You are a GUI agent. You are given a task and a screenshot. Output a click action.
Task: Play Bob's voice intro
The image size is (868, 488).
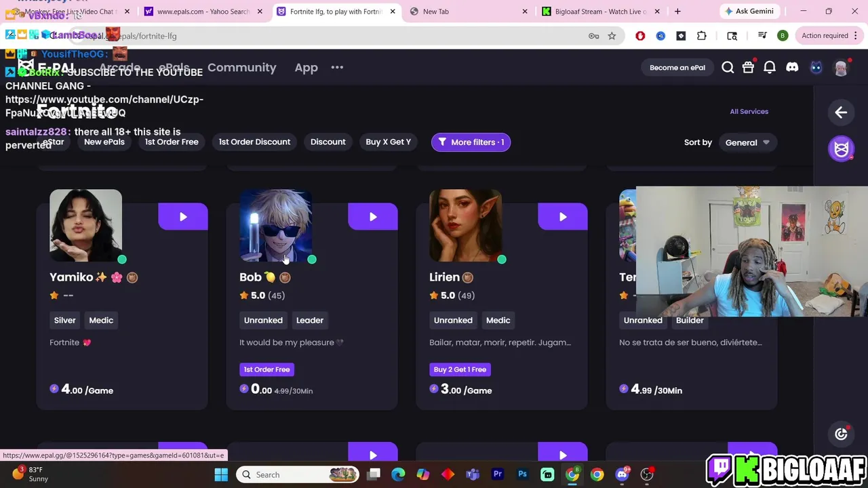pyautogui.click(x=373, y=217)
